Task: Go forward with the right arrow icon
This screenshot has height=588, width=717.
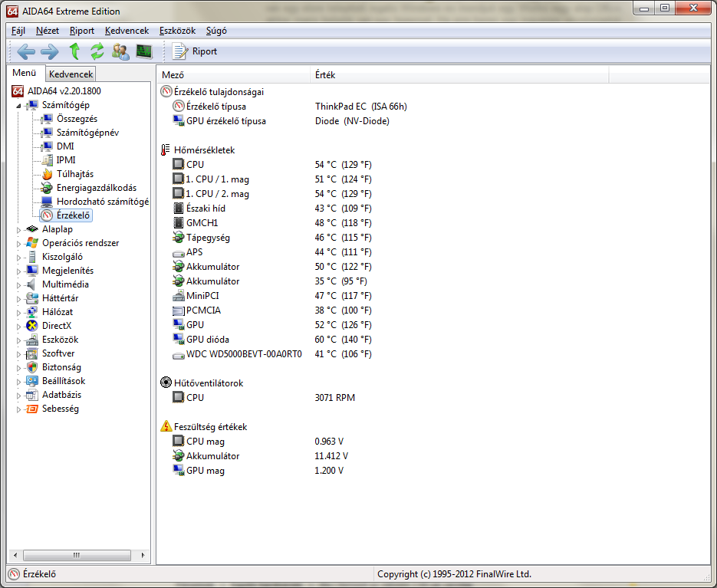Action: [x=49, y=51]
